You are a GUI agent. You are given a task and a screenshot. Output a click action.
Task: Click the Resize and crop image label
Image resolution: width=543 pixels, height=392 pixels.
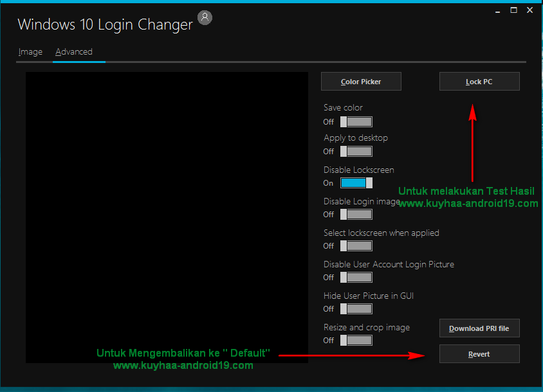pyautogui.click(x=367, y=327)
